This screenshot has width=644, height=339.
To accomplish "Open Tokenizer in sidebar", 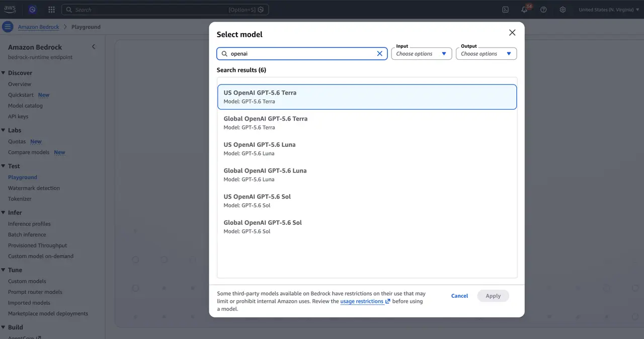I will 20,199.
